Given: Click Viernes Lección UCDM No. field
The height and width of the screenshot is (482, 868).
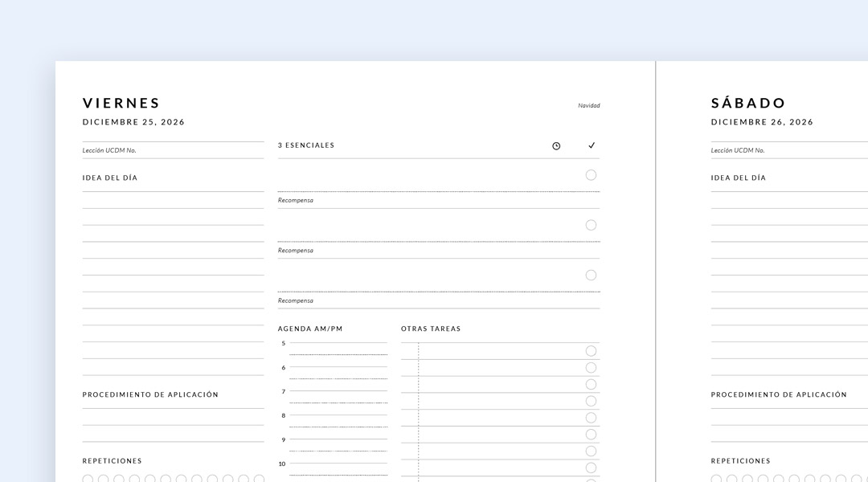Looking at the screenshot, I should point(173,150).
